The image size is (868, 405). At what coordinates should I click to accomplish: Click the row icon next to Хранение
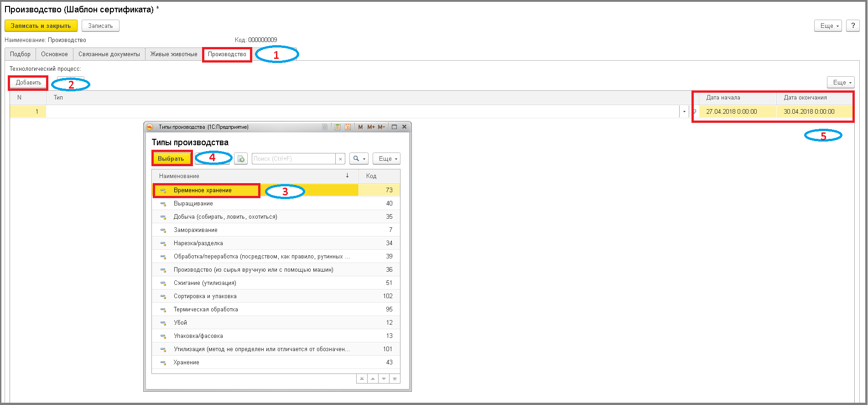(x=163, y=363)
